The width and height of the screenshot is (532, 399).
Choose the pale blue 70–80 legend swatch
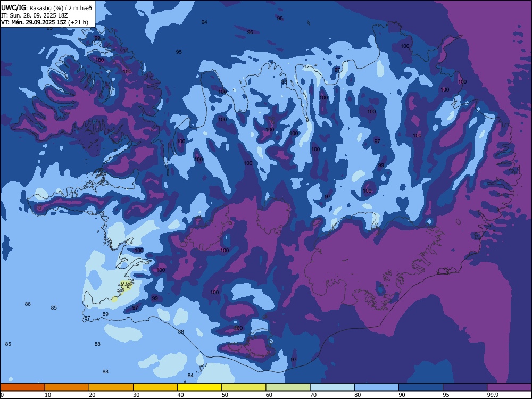pyautogui.click(x=332, y=387)
